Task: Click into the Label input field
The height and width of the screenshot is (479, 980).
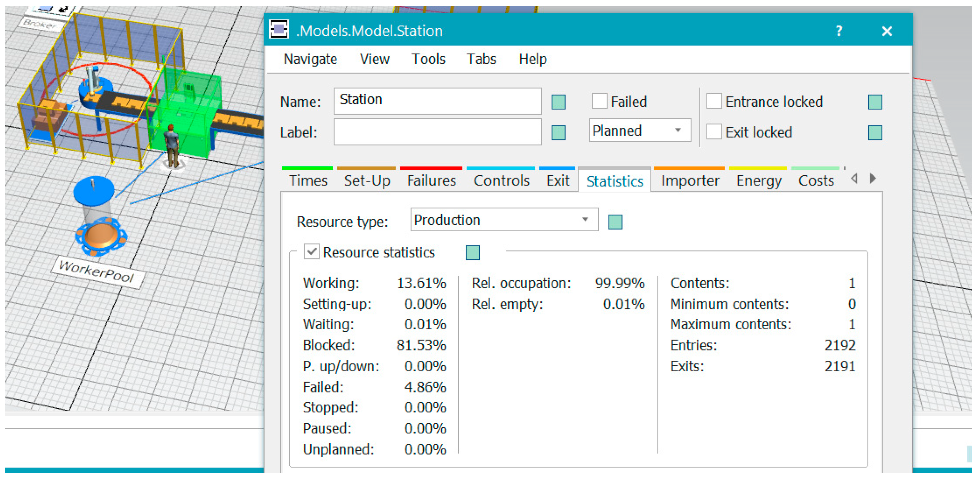Action: coord(437,132)
